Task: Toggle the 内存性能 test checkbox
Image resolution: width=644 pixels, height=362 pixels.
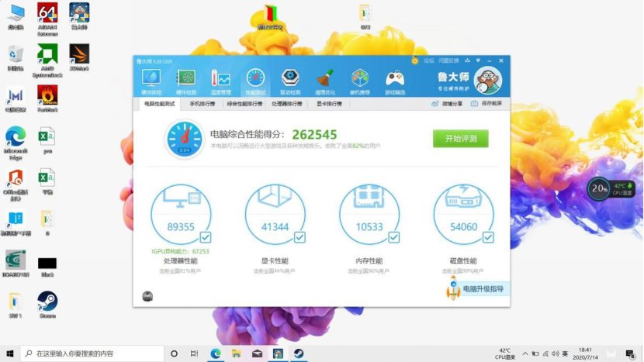Action: [393, 238]
